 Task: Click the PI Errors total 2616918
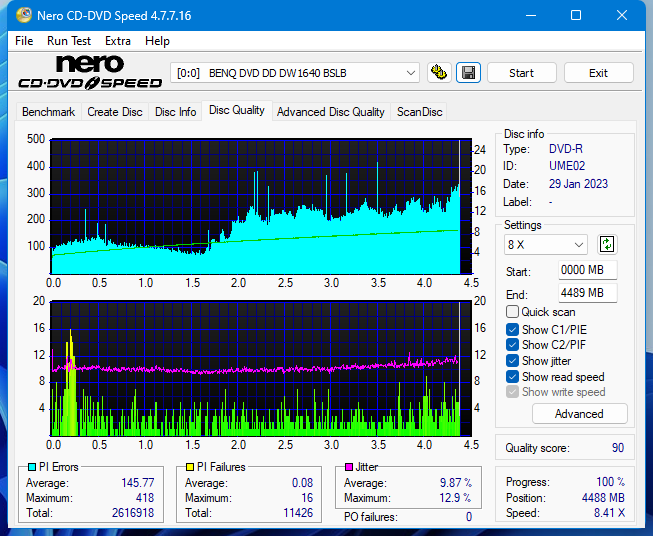(x=133, y=513)
